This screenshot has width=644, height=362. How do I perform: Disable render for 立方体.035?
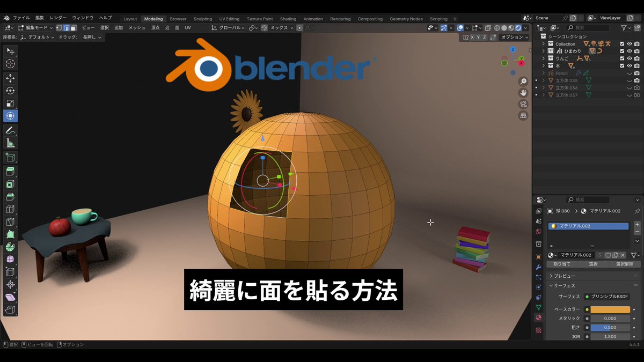pyautogui.click(x=636, y=80)
